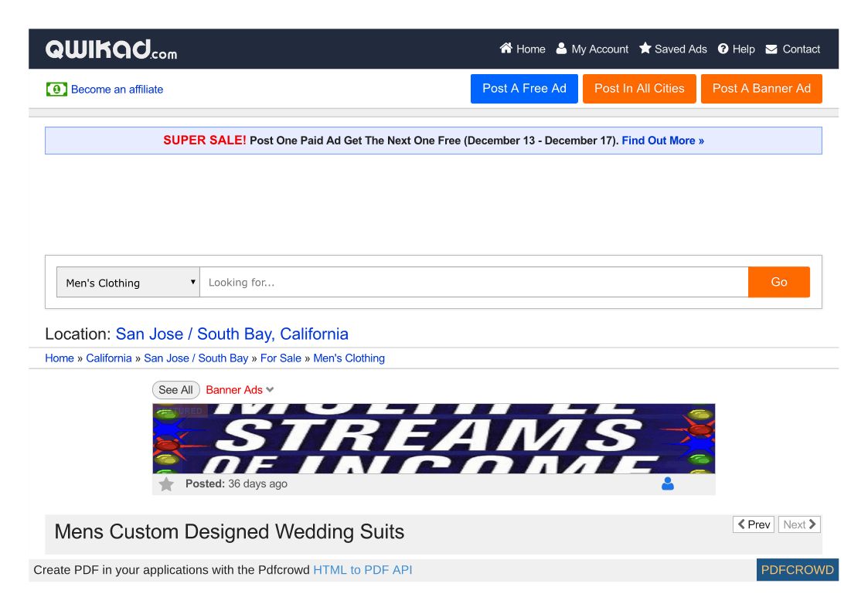Open the Find Out More sale link
868x614 pixels.
(662, 141)
